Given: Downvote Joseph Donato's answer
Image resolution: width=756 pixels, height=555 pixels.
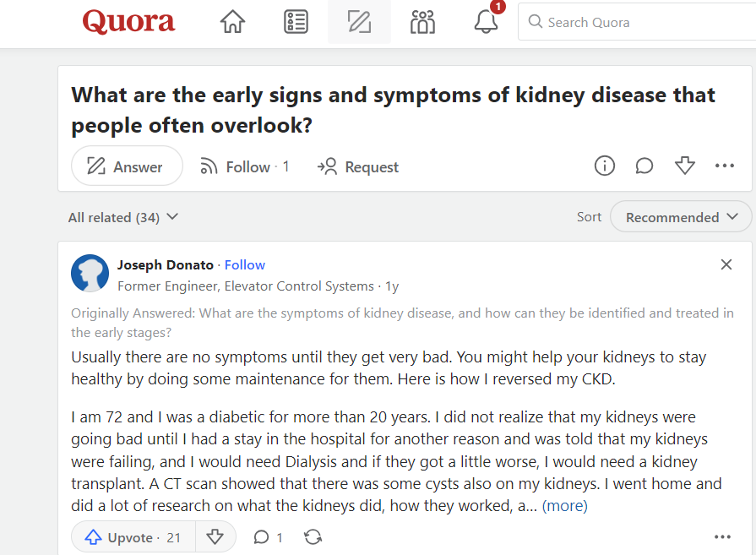Looking at the screenshot, I should coord(215,537).
